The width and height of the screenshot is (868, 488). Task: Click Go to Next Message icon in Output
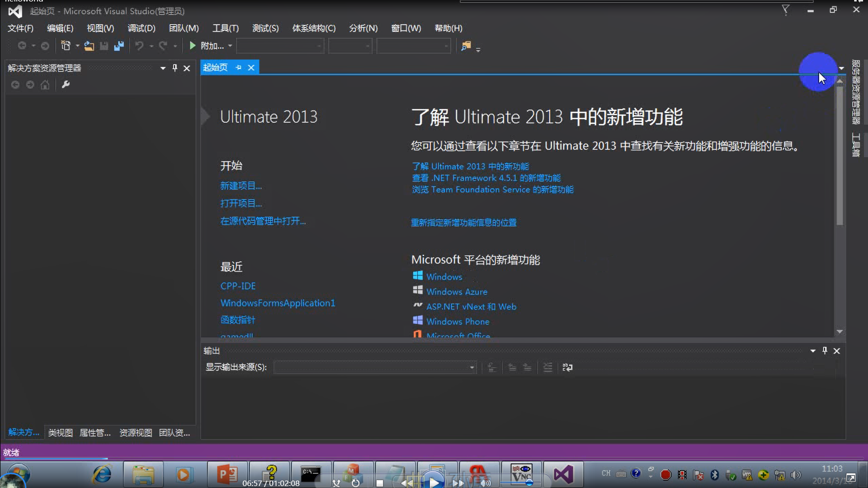[x=527, y=367]
